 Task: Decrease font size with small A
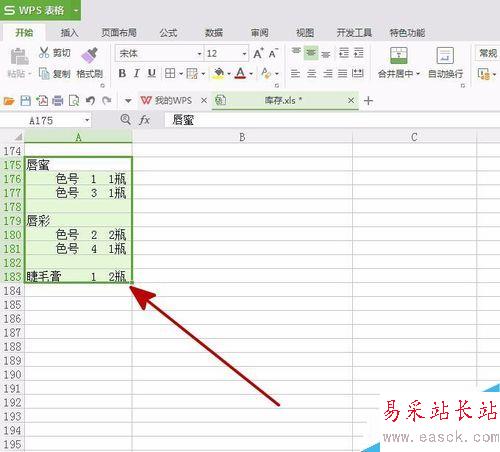(x=273, y=53)
